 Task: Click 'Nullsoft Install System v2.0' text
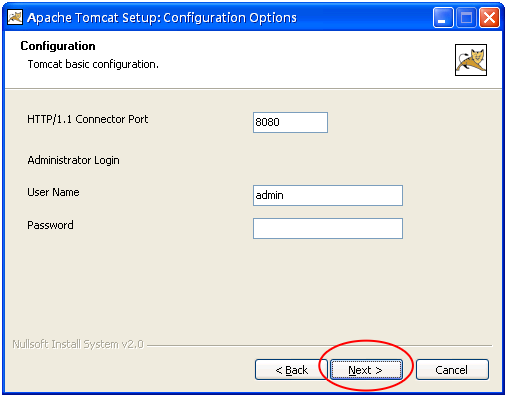point(78,344)
